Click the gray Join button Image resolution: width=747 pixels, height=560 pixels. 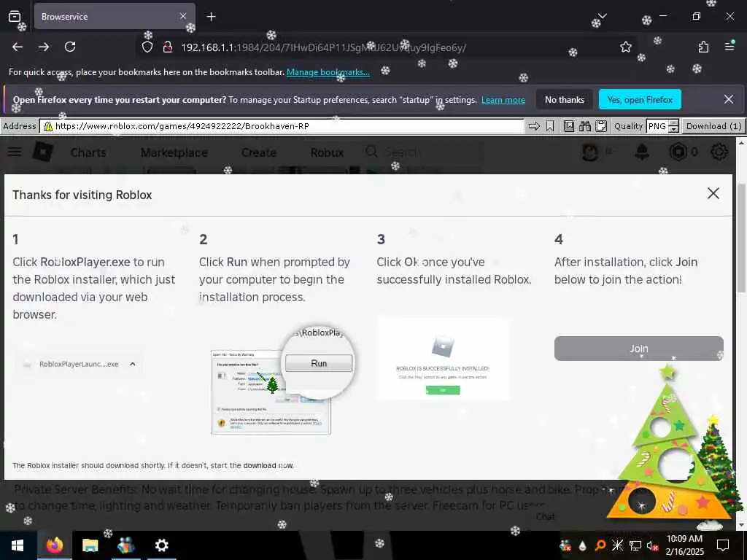pyautogui.click(x=639, y=349)
